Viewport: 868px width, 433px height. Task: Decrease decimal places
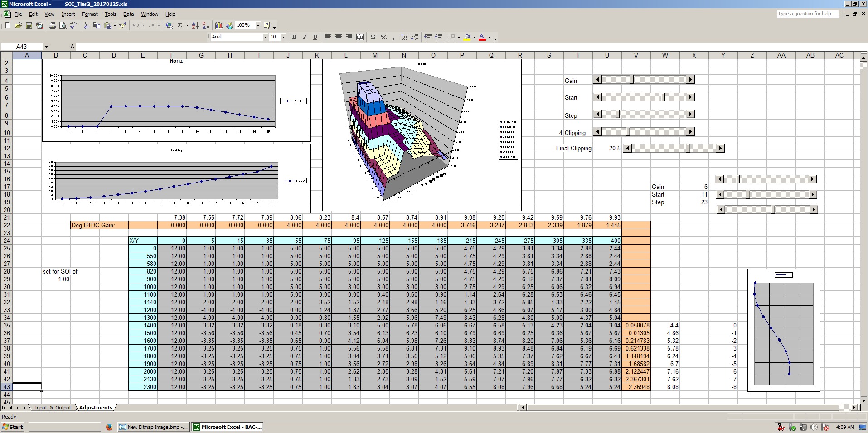tap(415, 37)
